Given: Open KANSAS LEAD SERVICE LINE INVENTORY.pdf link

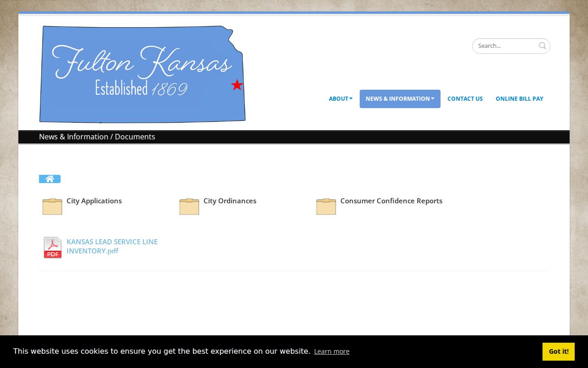Looking at the screenshot, I should click(x=112, y=246).
